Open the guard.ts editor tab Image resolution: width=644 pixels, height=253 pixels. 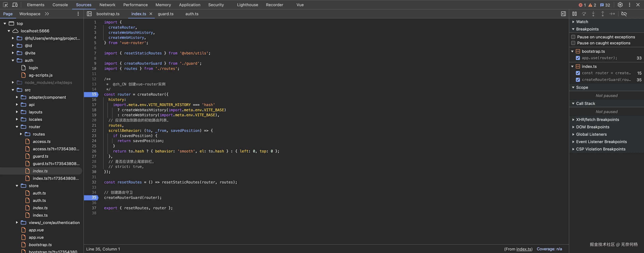point(165,14)
